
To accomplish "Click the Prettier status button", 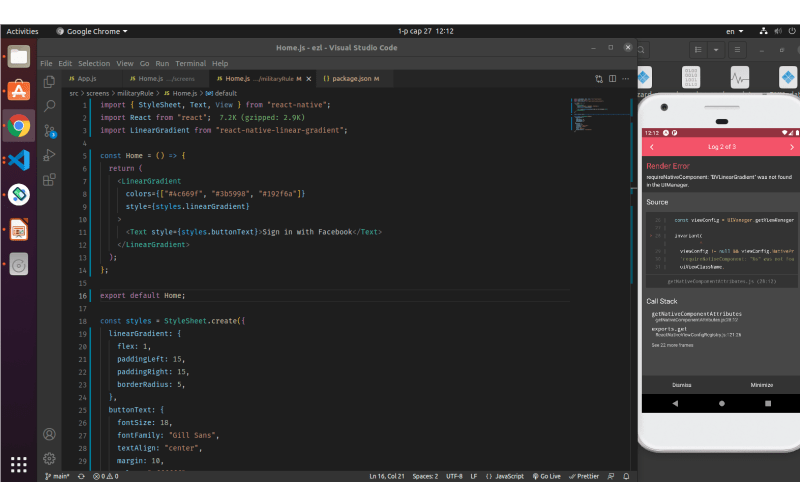I will tap(584, 476).
